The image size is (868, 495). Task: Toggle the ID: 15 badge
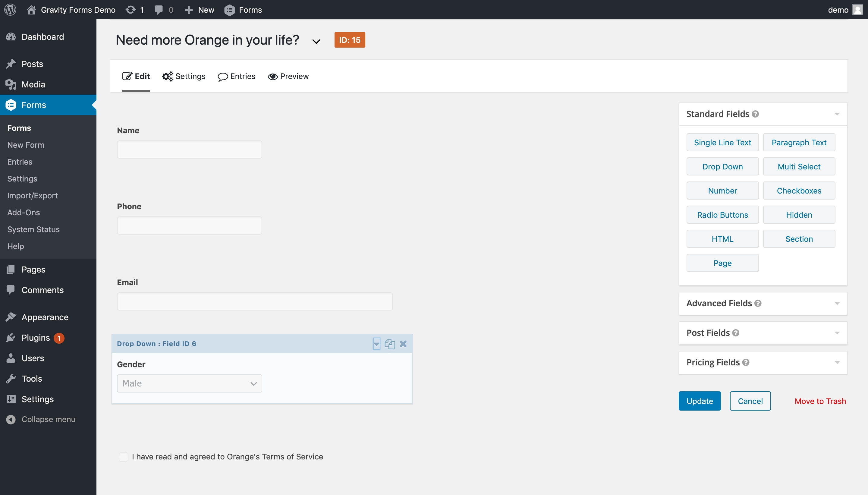point(350,40)
